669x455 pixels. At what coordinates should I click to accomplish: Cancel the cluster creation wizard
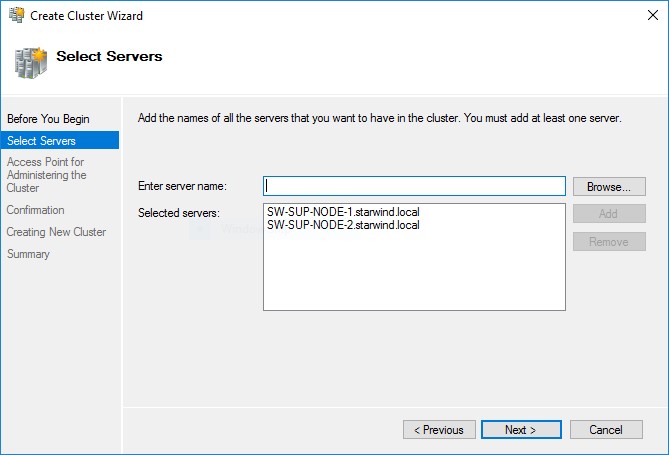point(606,430)
